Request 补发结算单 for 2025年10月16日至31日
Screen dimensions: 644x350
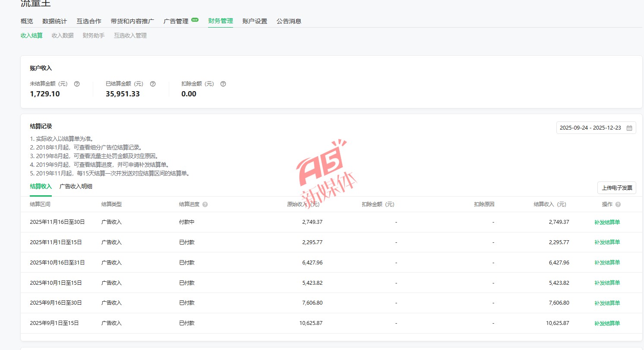coord(607,263)
